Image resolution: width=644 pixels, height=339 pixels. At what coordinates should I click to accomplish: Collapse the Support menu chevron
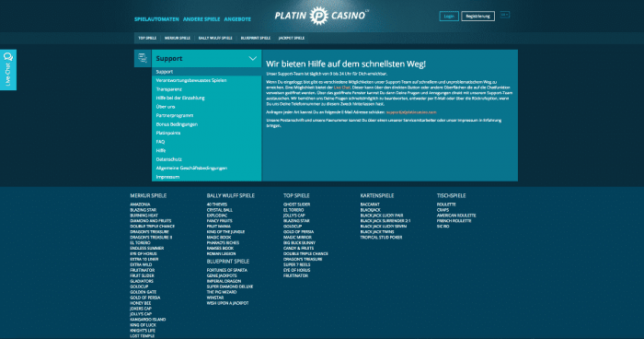coord(253,58)
